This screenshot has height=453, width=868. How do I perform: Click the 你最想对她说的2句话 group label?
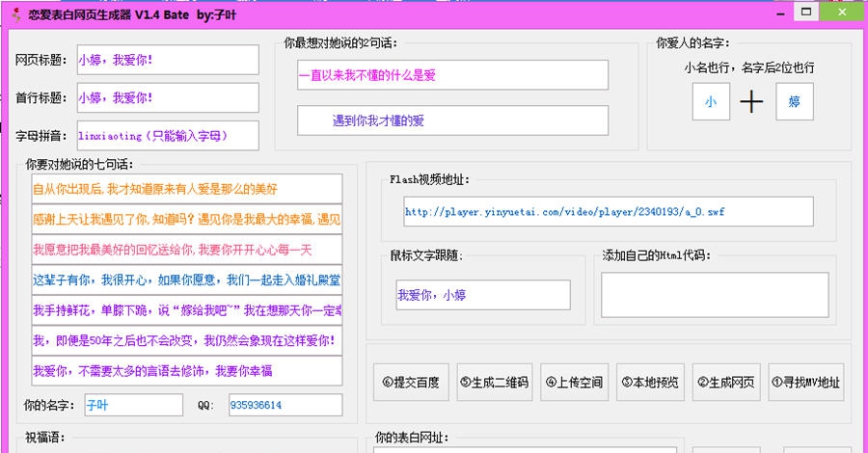[x=340, y=42]
